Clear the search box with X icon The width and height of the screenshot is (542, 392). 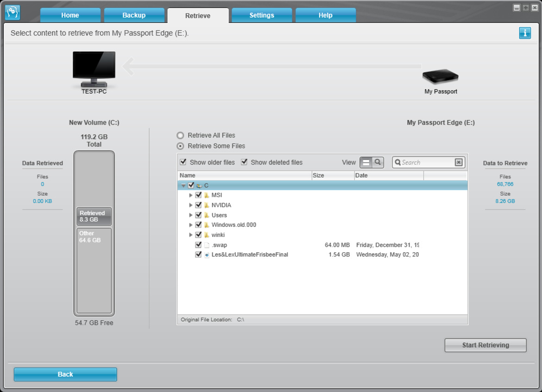459,162
